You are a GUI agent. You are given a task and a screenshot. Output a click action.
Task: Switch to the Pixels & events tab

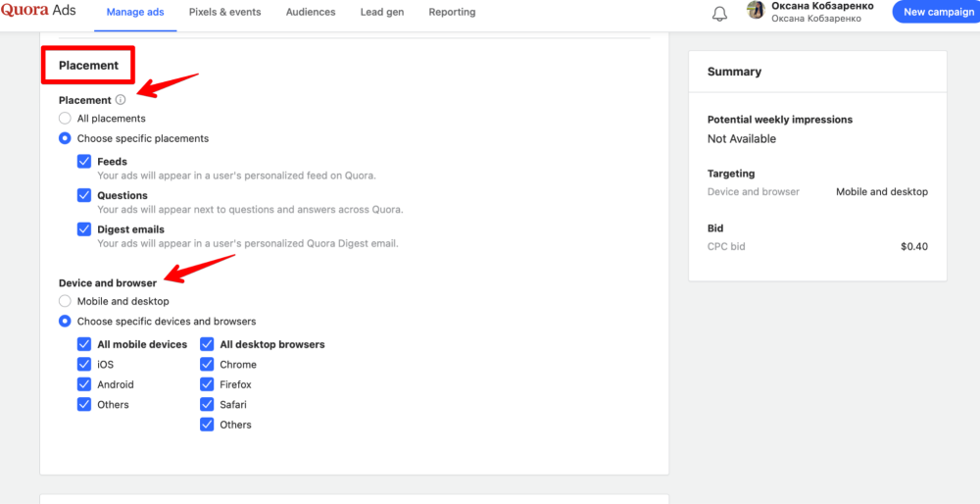[225, 12]
